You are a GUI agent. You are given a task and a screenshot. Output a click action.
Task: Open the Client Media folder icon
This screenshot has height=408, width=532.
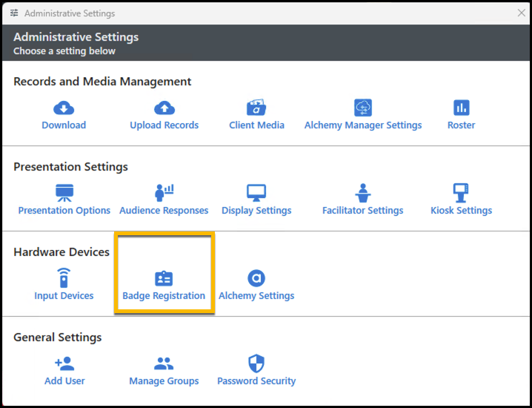coord(256,108)
